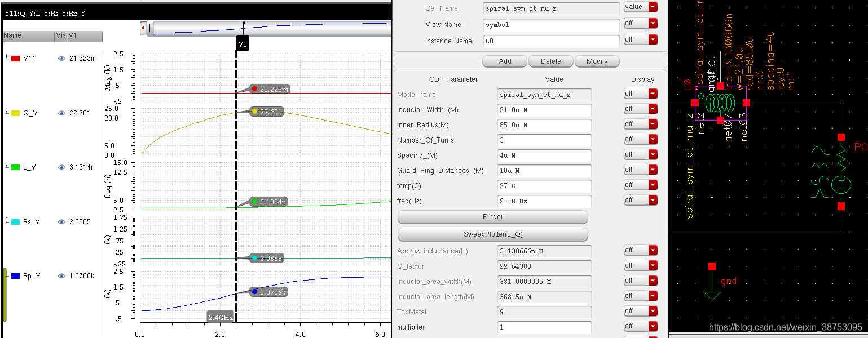868x338 pixels.
Task: Click the Y11:Q_Y:L_Y:Rs_Y:Rp_Y window title
Action: tap(45, 12)
